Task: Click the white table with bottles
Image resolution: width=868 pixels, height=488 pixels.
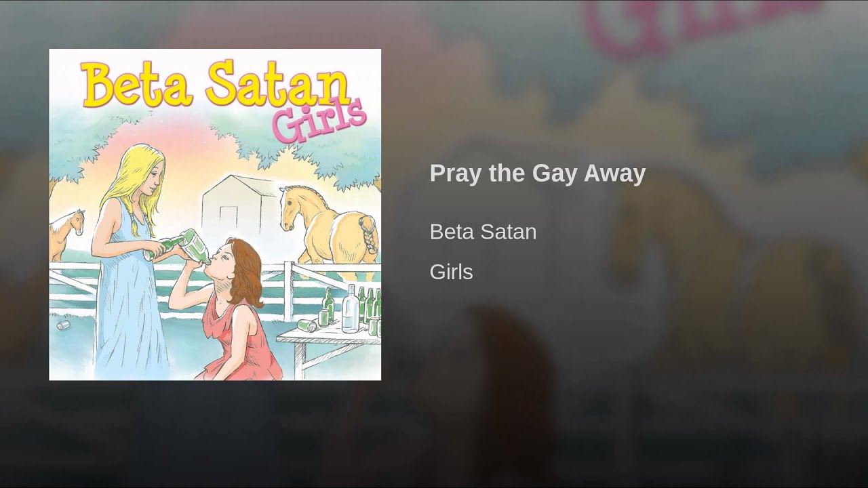Action: pos(330,346)
